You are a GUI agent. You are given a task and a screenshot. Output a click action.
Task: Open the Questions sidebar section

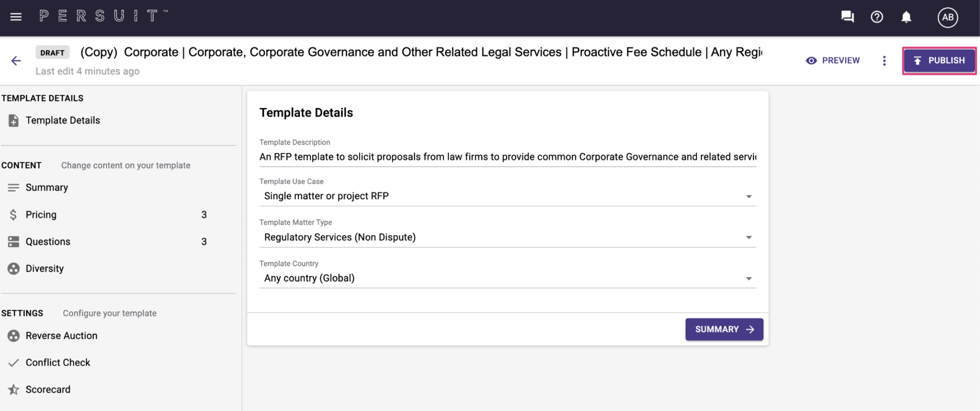pos(107,242)
